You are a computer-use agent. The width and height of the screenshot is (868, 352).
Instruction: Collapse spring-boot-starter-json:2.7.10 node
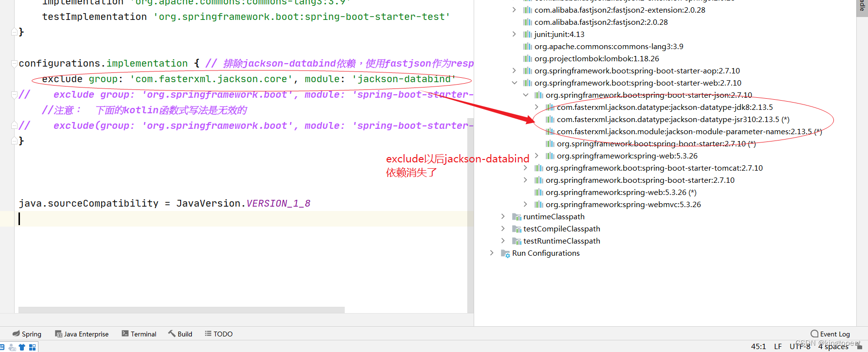coord(525,95)
